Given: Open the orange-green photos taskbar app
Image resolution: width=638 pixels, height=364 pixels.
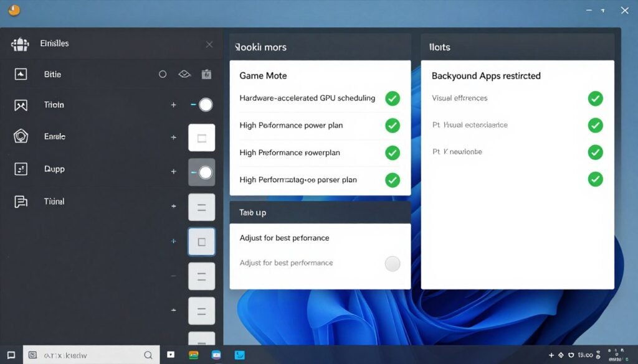Looking at the screenshot, I should [194, 355].
